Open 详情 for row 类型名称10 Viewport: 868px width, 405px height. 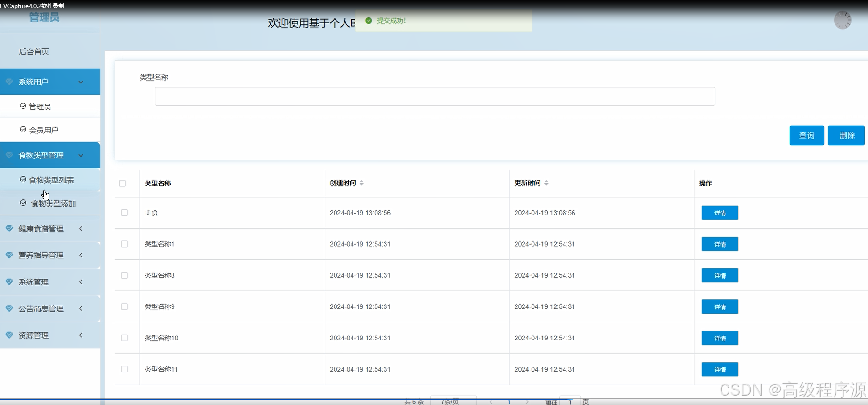[720, 338]
